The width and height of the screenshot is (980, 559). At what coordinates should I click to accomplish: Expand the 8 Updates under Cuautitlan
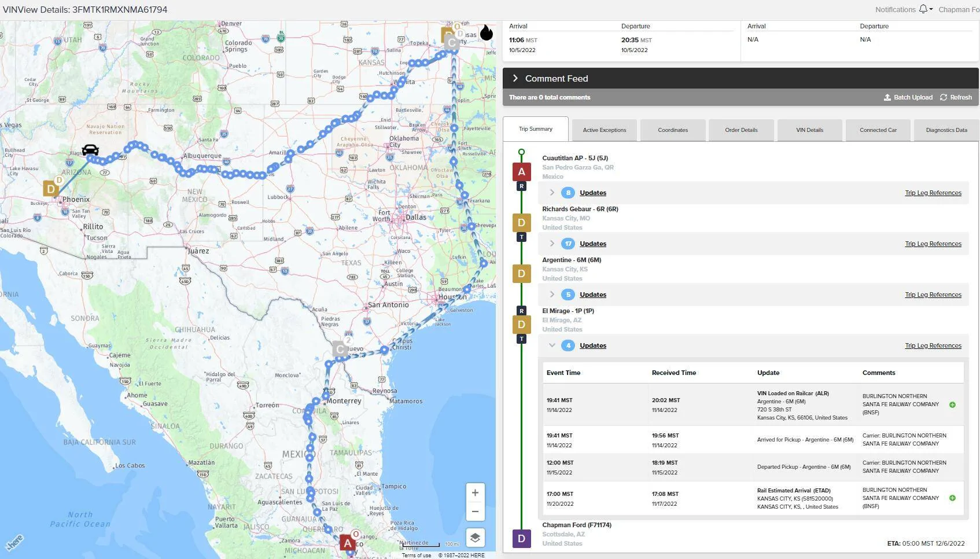tap(552, 193)
